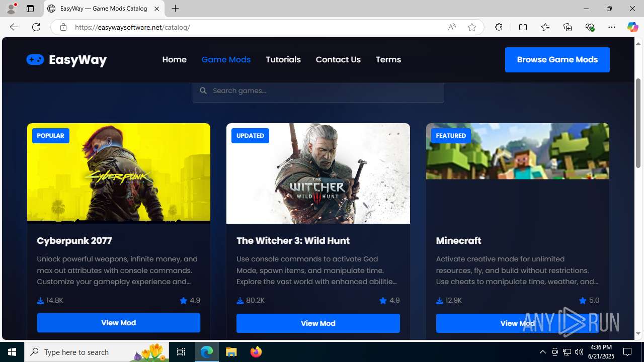
Task: Open Browser essentials heart icon
Action: [x=590, y=27]
